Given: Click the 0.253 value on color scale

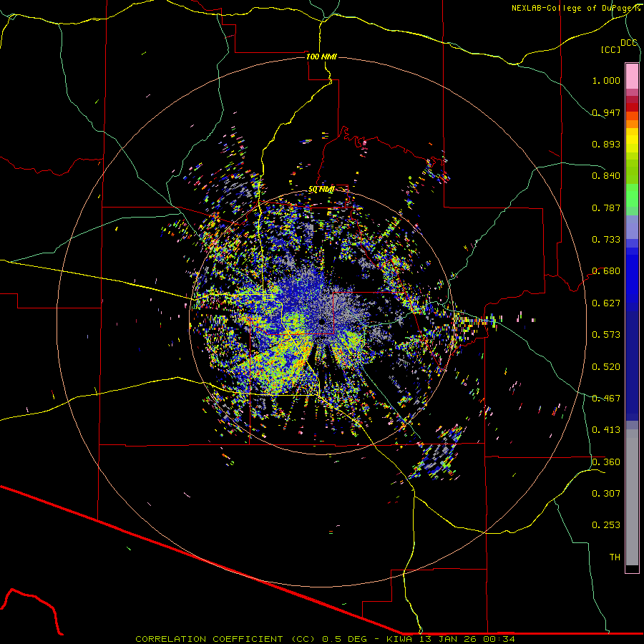Looking at the screenshot, I should coord(606,525).
